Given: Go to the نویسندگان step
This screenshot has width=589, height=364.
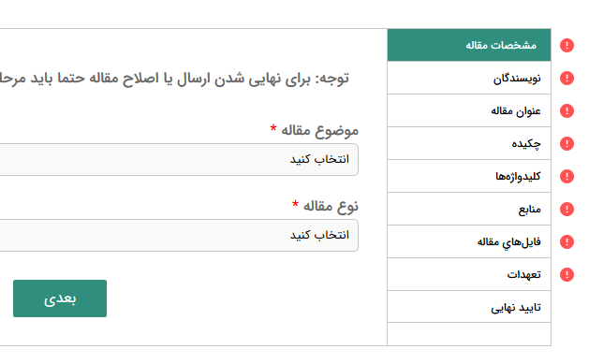Looking at the screenshot, I should pyautogui.click(x=469, y=78).
